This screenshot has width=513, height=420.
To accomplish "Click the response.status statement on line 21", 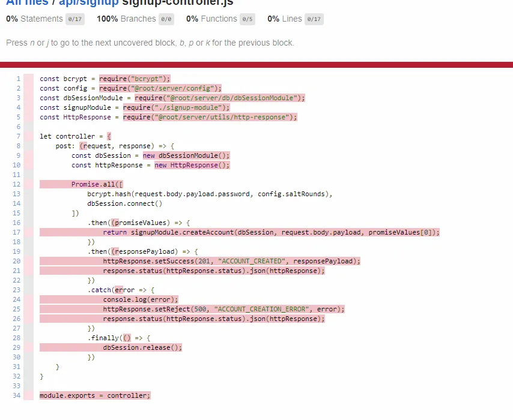I will click(182, 271).
